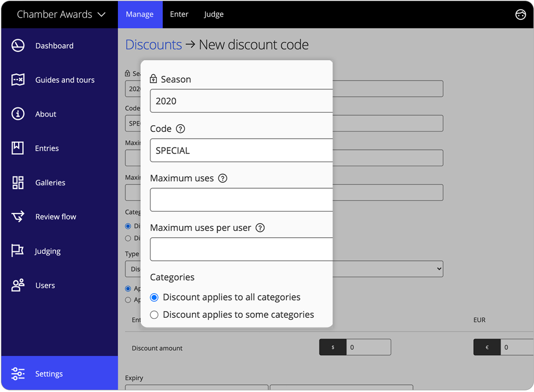
Task: Click the user profile avatar icon
Action: pyautogui.click(x=520, y=15)
